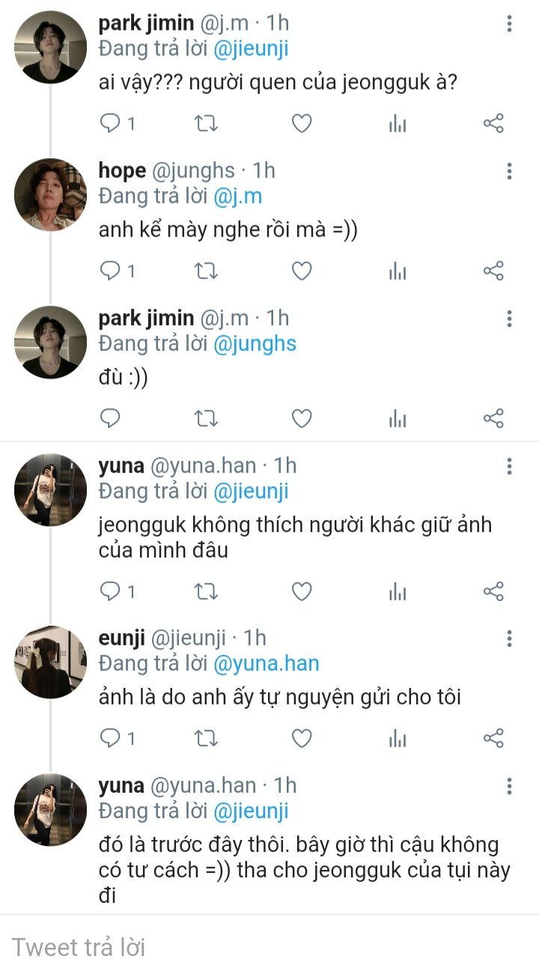Like park jimin's "đù :))" tweet
The image size is (539, 980).
(x=301, y=418)
